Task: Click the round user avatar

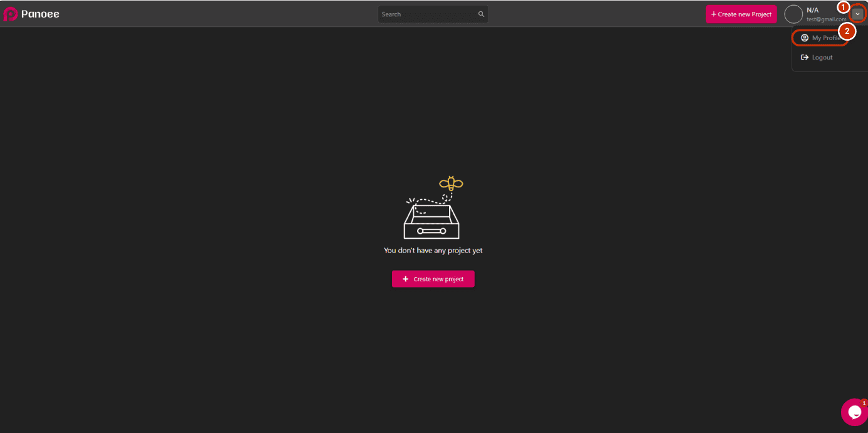Action: click(793, 14)
